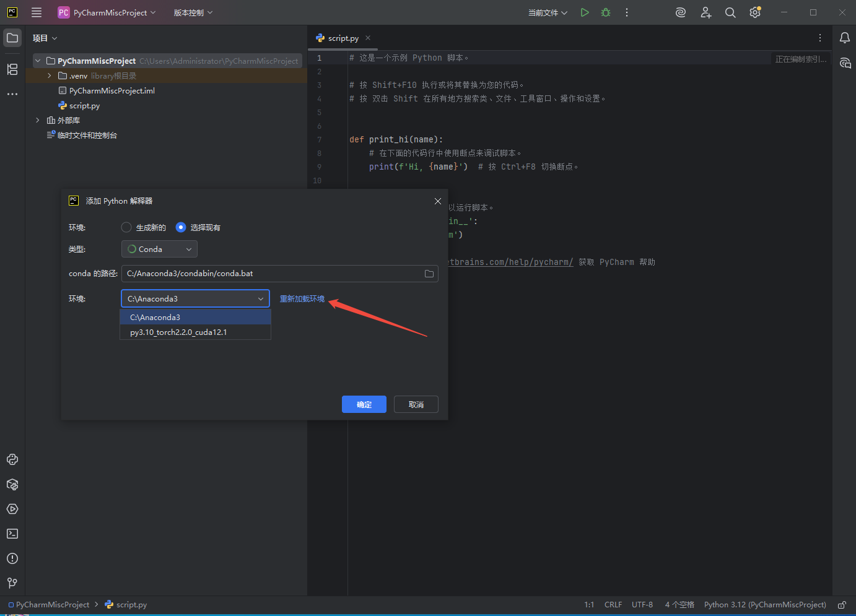This screenshot has width=856, height=616.
Task: Choose py3.10_torch2.2.0_cuda12.1 from environment list
Action: (178, 332)
